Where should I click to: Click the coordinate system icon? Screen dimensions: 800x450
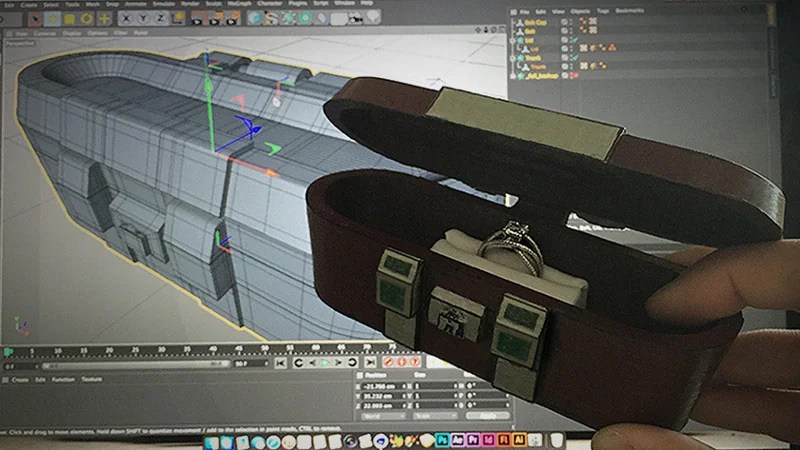178,19
